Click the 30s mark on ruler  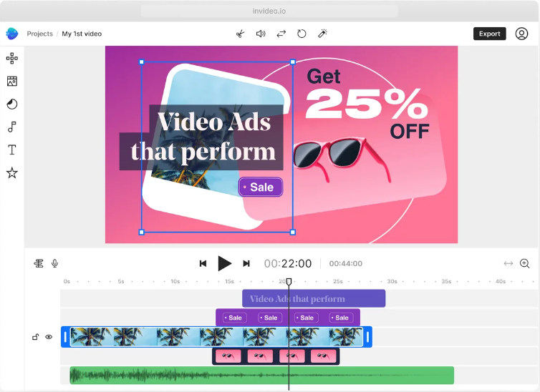392,282
